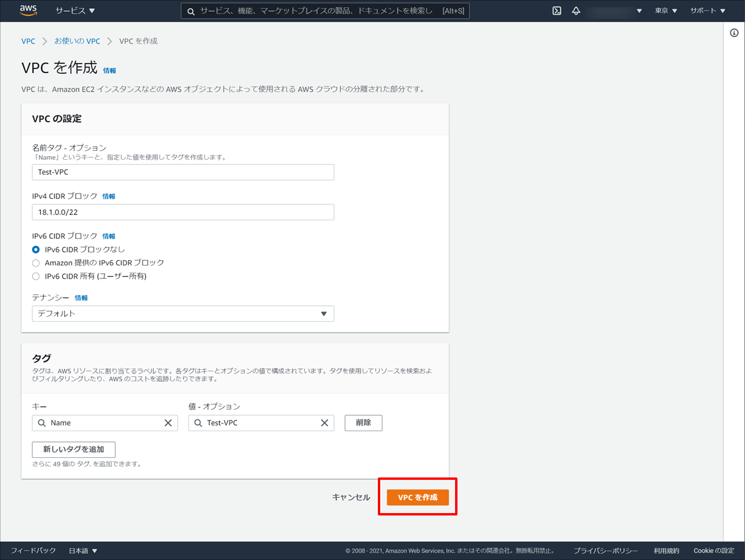Click the VPC を作成 orange button
The height and width of the screenshot is (560, 745).
click(x=418, y=498)
